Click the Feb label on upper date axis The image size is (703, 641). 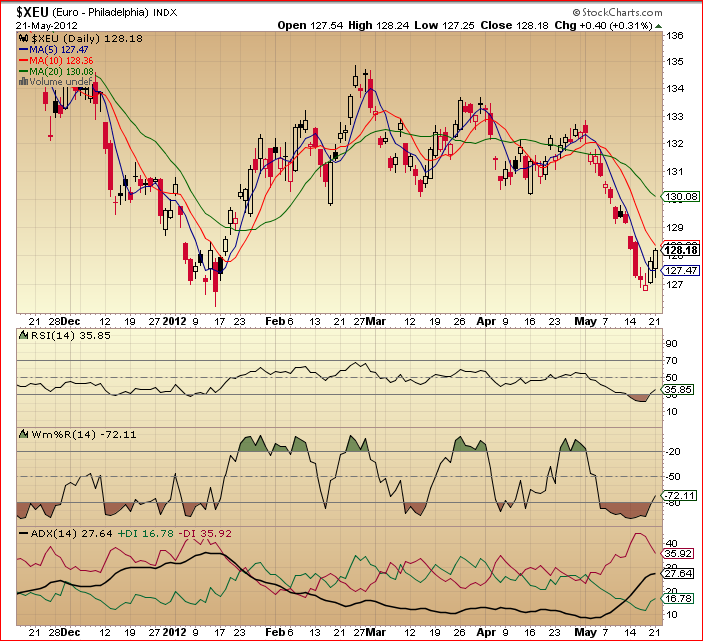point(275,321)
